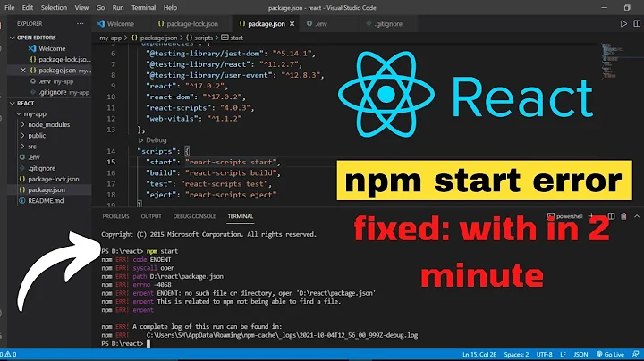Open the Help menu
The image size is (644, 361).
(x=170, y=7)
